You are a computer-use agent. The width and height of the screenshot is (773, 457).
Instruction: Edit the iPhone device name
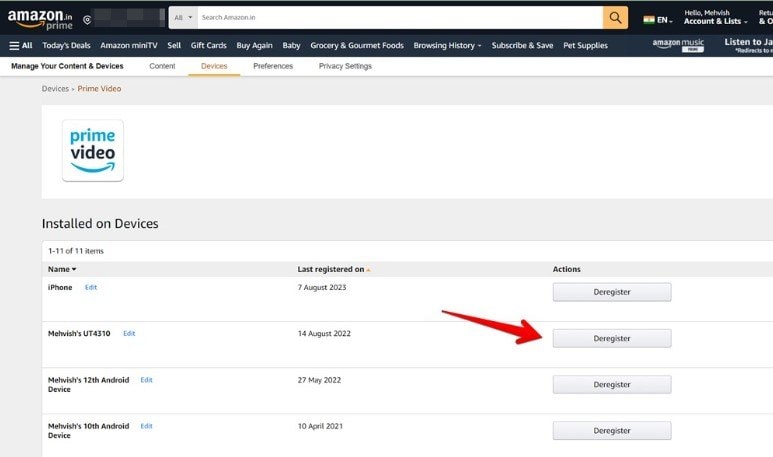(x=91, y=287)
